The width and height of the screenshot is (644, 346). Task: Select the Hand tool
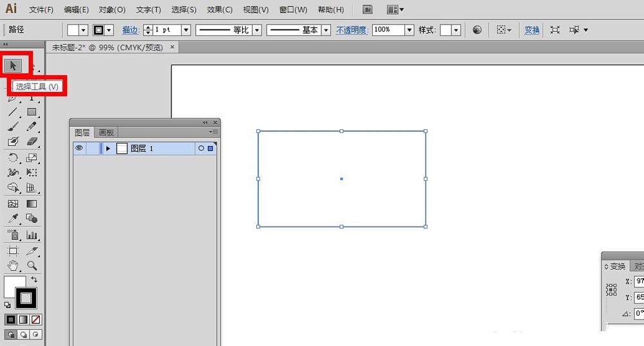tap(13, 266)
